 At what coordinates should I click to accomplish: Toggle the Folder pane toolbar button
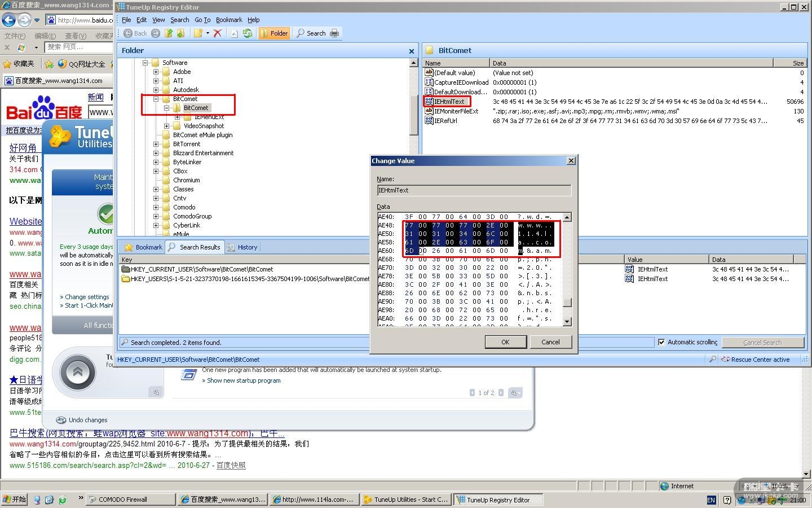click(x=274, y=33)
